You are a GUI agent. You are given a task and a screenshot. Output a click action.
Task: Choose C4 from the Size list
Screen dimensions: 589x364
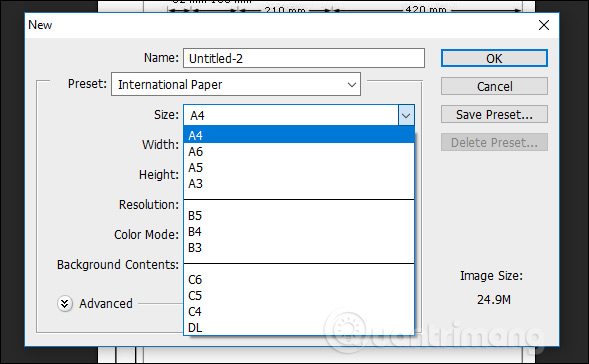pos(299,312)
